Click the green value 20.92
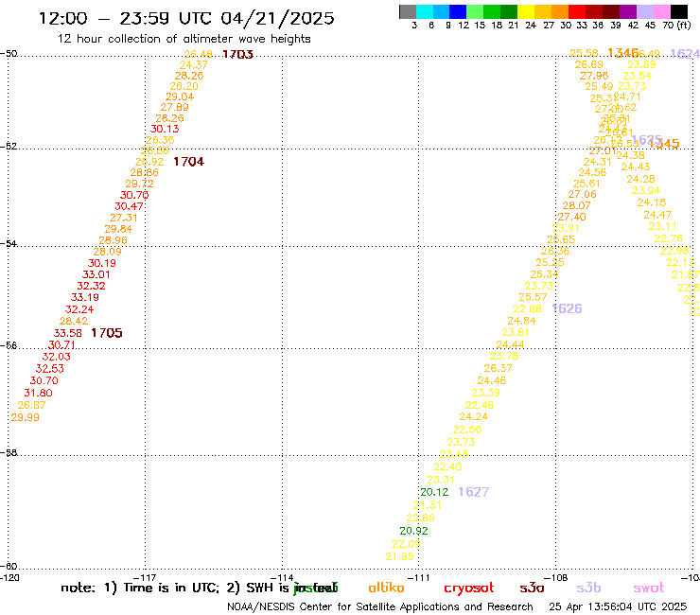Viewport: 700px width, 615px height. [413, 531]
